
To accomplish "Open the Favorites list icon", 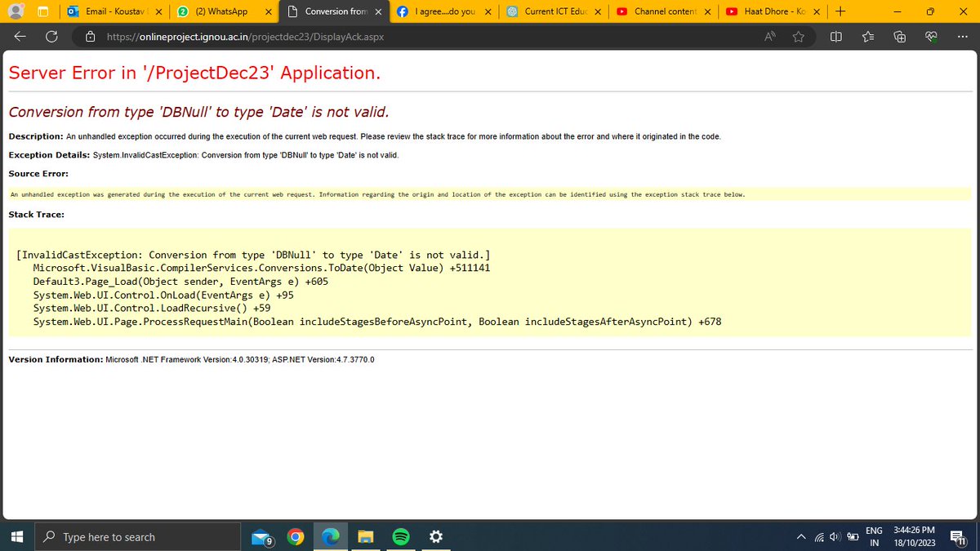I will [868, 36].
